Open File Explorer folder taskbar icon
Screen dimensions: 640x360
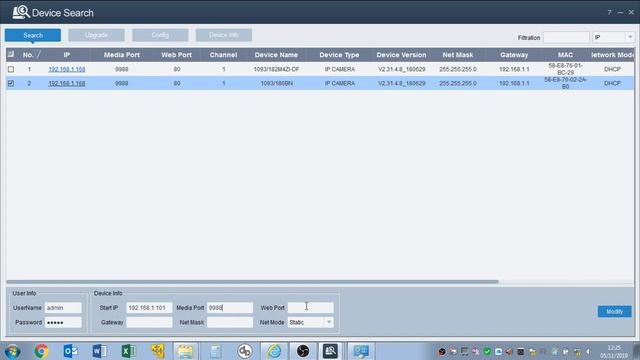click(185, 351)
